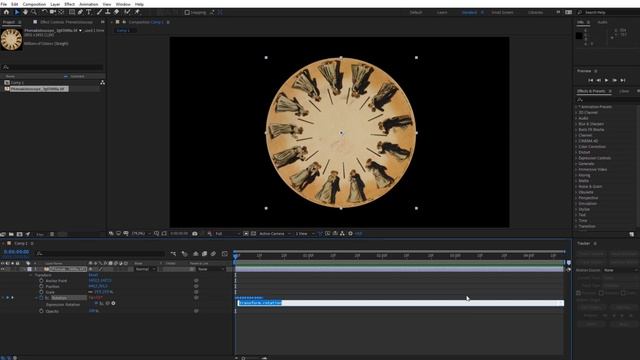Switch to the Learn workspace
640x360 pixels.
442,13
